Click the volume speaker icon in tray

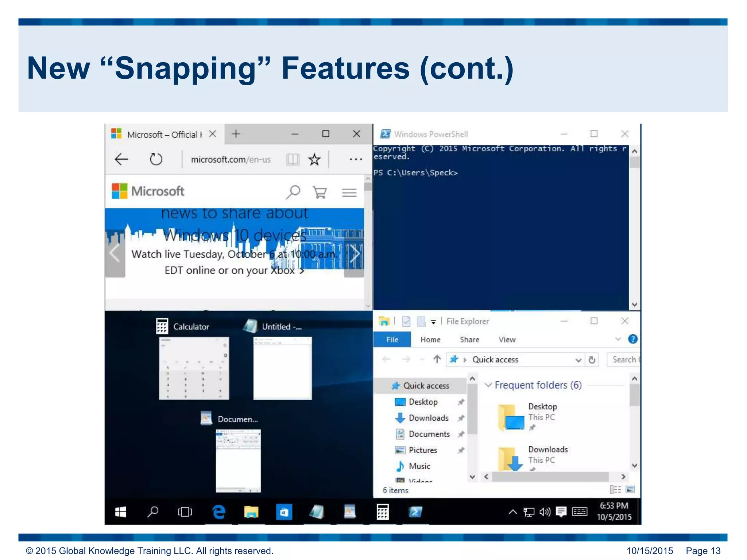click(x=545, y=512)
